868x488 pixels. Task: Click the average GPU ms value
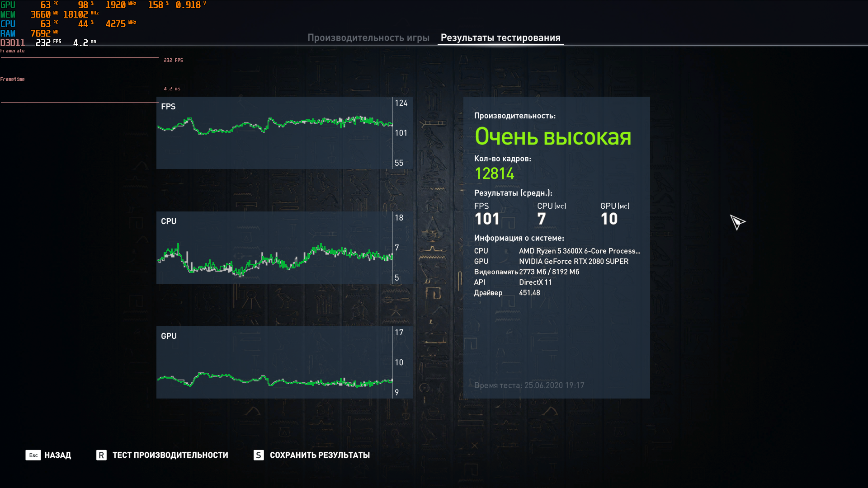(609, 219)
